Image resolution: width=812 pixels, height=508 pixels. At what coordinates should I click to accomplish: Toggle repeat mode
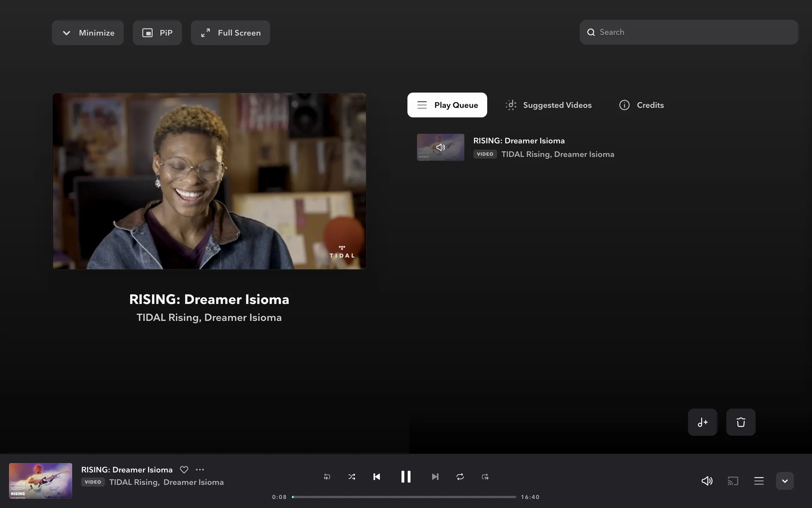point(460,477)
